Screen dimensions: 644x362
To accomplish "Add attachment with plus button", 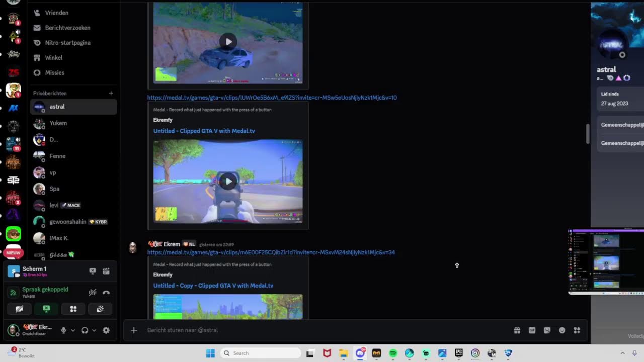I will (134, 330).
